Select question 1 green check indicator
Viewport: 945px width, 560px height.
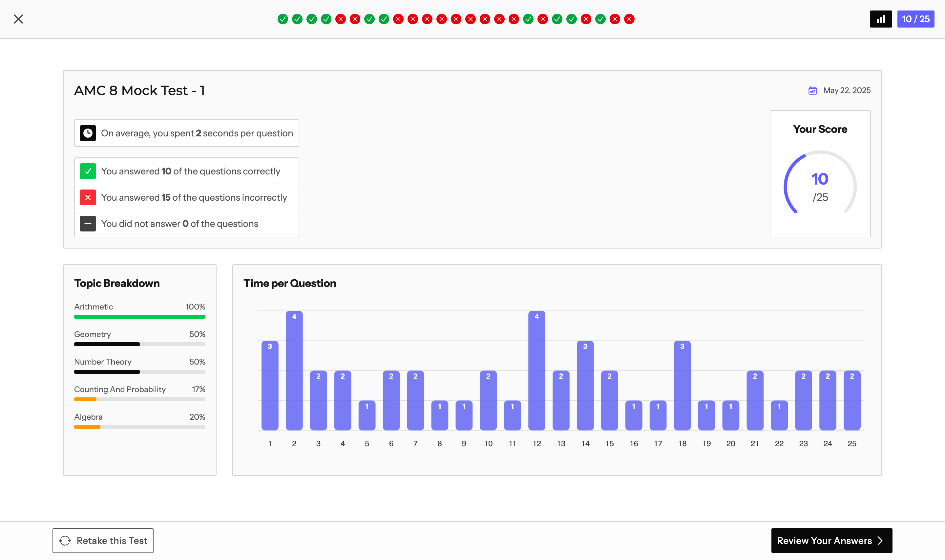283,19
